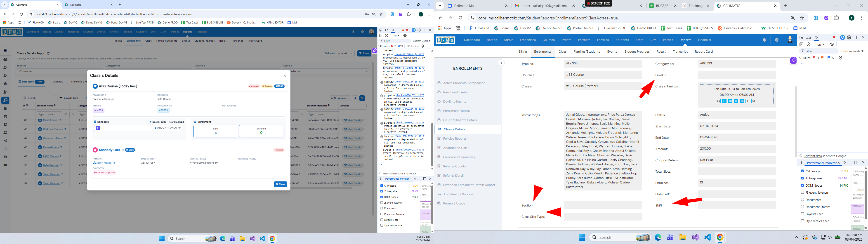Click DevTools toggle device toolbar icon

pyautogui.click(x=808, y=38)
